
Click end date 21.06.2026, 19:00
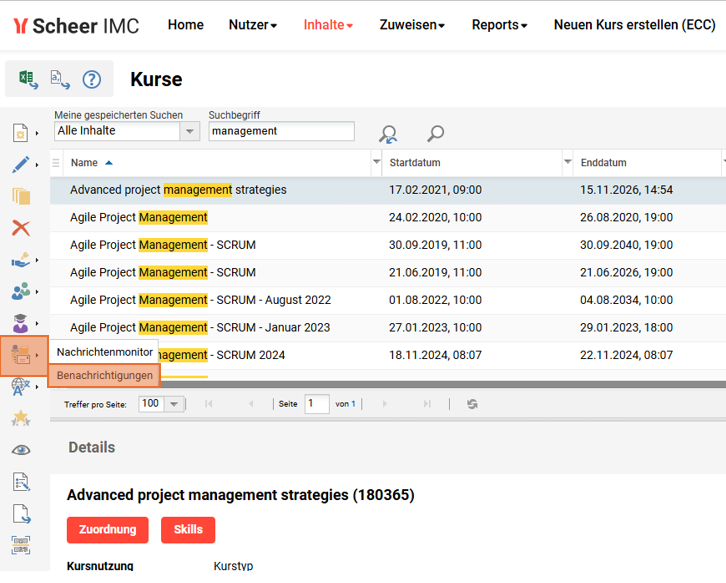626,272
